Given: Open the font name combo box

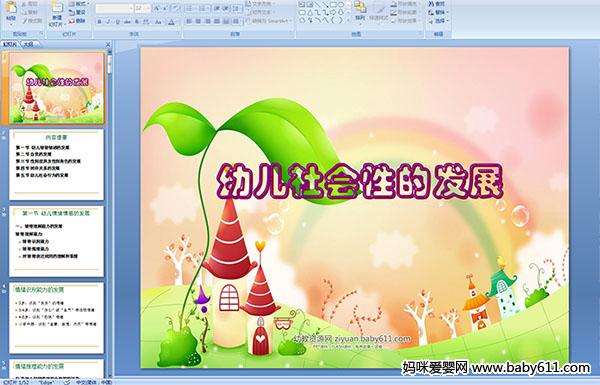Looking at the screenshot, I should (x=114, y=8).
